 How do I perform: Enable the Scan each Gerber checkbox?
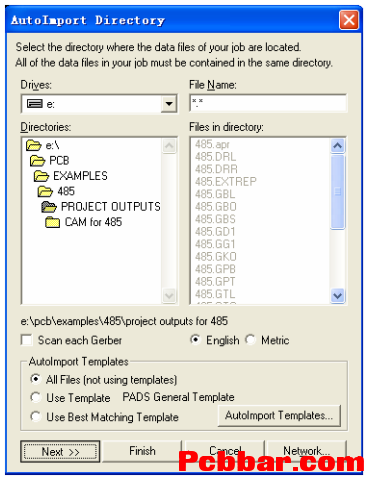pos(27,340)
